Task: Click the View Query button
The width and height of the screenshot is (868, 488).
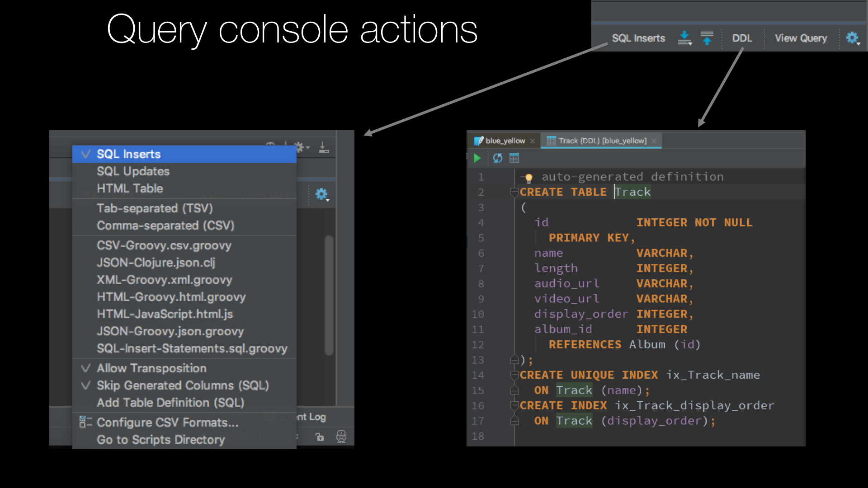Action: [x=801, y=38]
